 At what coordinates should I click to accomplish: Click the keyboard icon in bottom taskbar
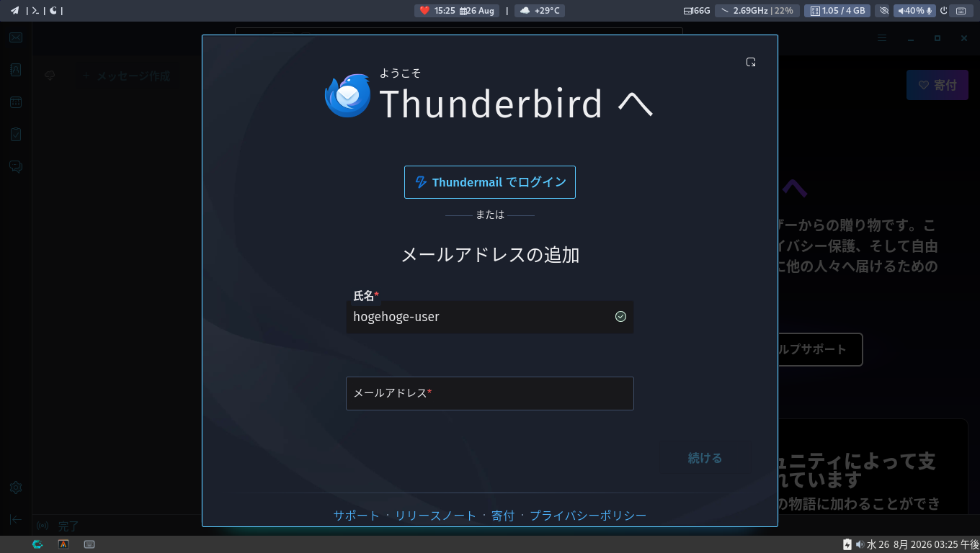point(89,544)
